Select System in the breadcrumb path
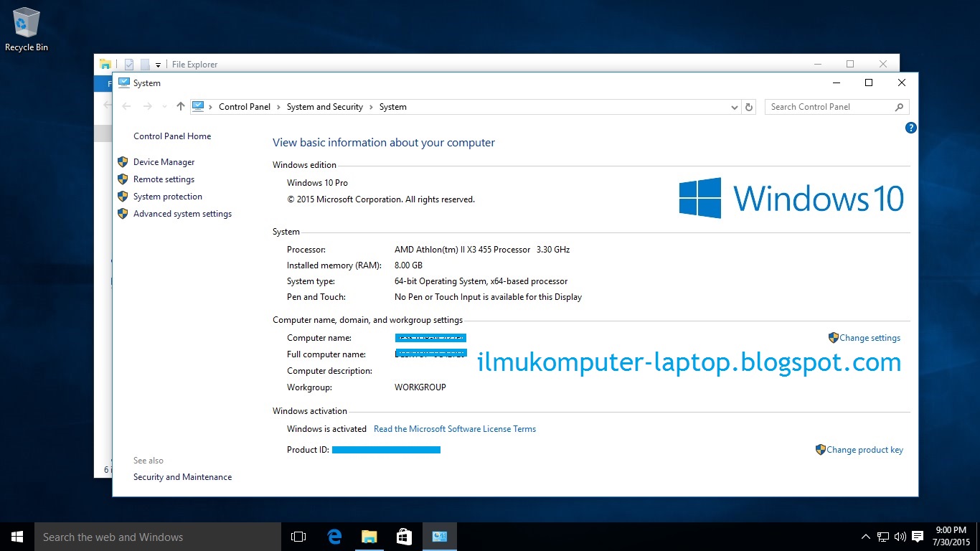 tap(393, 107)
